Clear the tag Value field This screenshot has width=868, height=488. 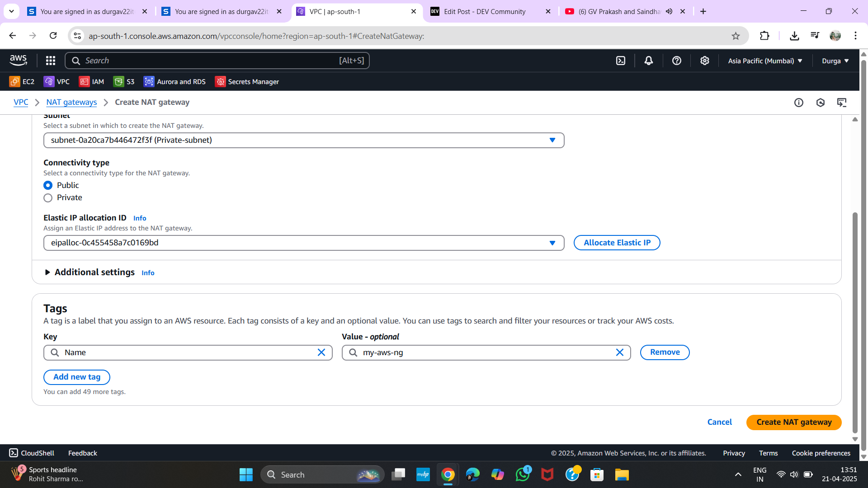pyautogui.click(x=620, y=352)
